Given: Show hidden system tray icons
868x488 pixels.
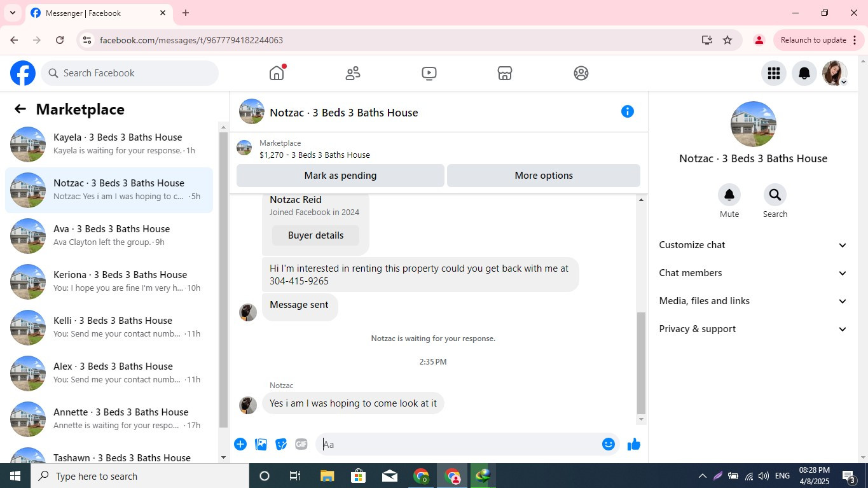Looking at the screenshot, I should (703, 476).
